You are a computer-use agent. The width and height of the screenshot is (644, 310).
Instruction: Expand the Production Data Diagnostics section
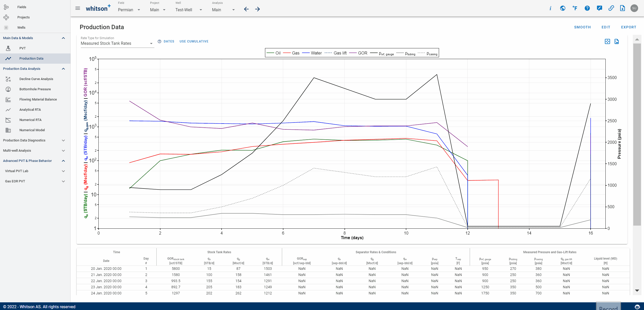click(x=63, y=140)
